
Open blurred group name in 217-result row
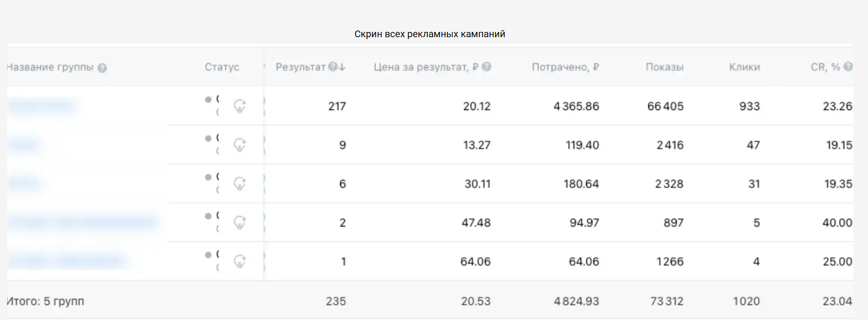click(42, 105)
